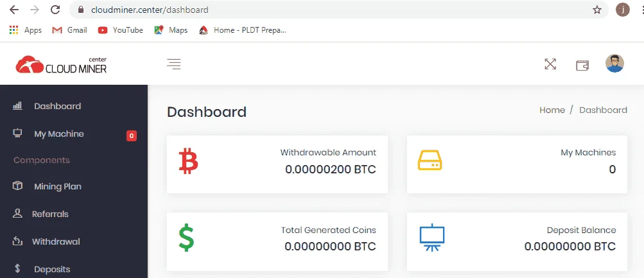Open the Chrome profile avatar
Viewport: 644px width, 278px height.
tap(623, 10)
